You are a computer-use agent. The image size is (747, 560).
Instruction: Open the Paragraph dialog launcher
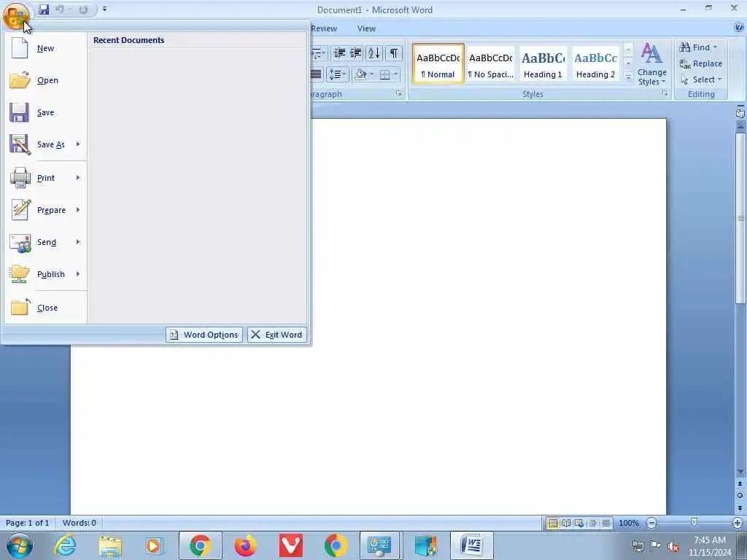click(x=399, y=94)
